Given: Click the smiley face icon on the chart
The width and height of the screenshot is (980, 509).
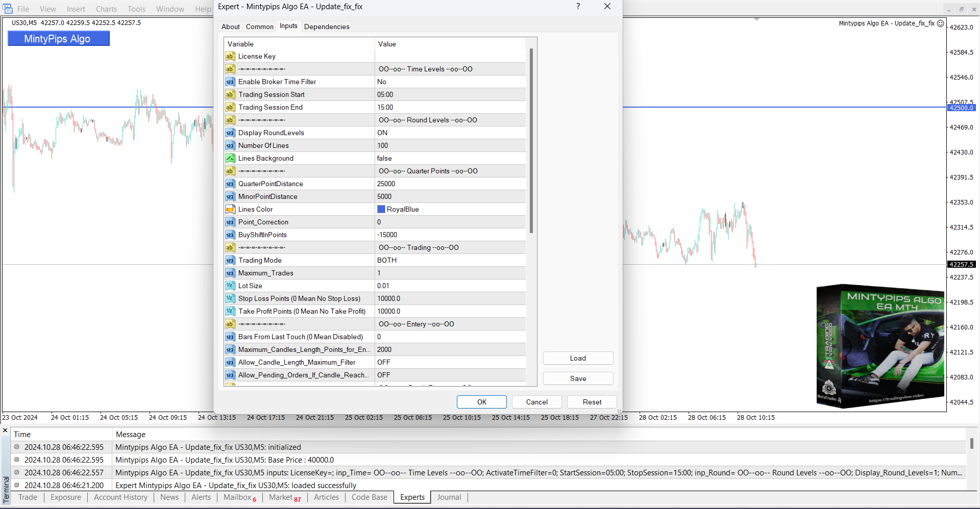Looking at the screenshot, I should [940, 23].
